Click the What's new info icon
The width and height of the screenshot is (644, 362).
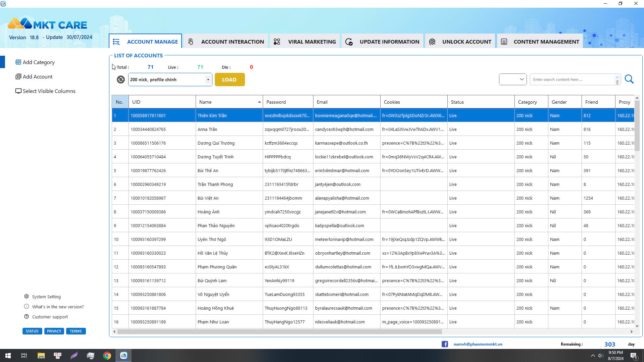tap(27, 307)
